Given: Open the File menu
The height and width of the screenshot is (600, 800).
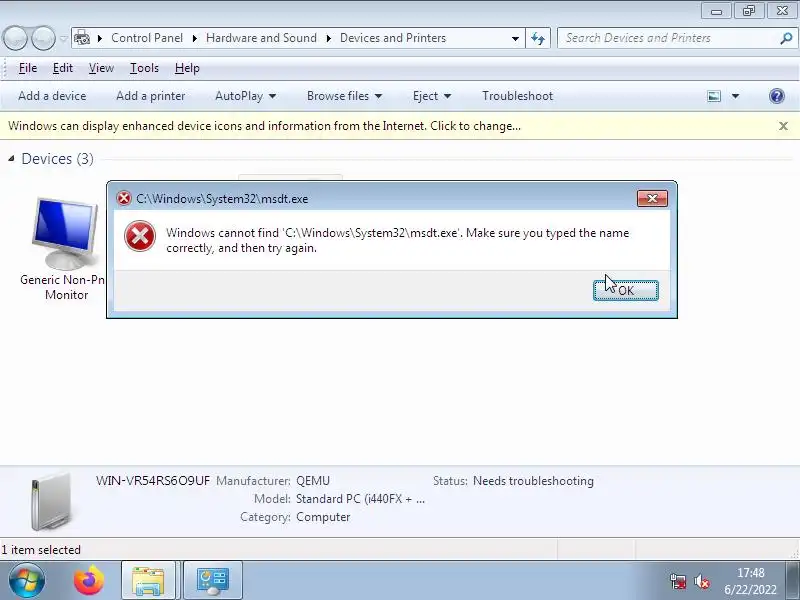Looking at the screenshot, I should pos(28,68).
